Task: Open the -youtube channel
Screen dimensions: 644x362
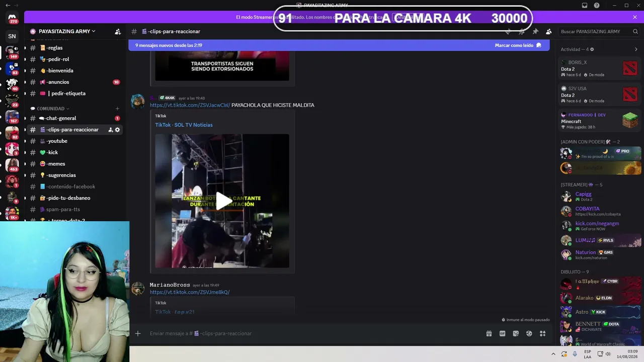Action: (x=73, y=141)
